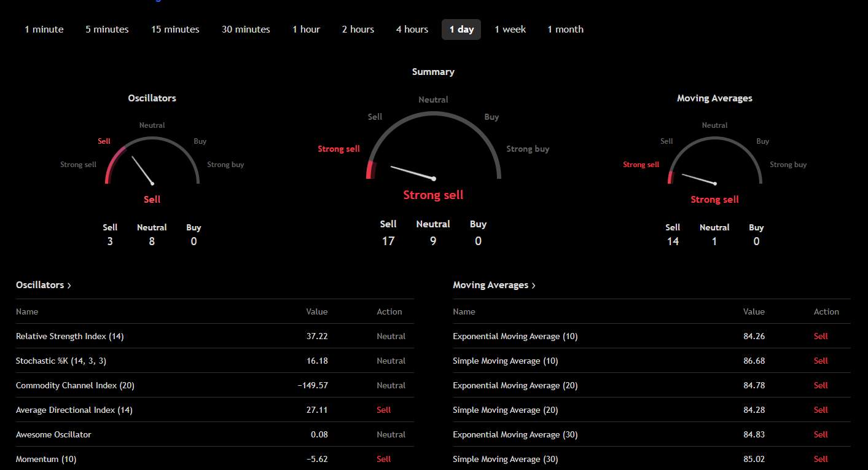Select the Awesome Oscillator row
Screen dimensions: 868x470
coord(214,434)
